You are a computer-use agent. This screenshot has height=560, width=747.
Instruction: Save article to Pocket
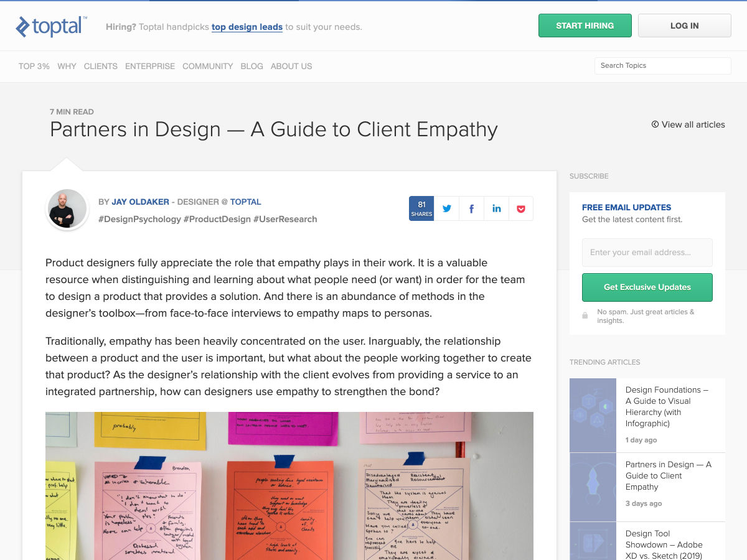pos(521,208)
